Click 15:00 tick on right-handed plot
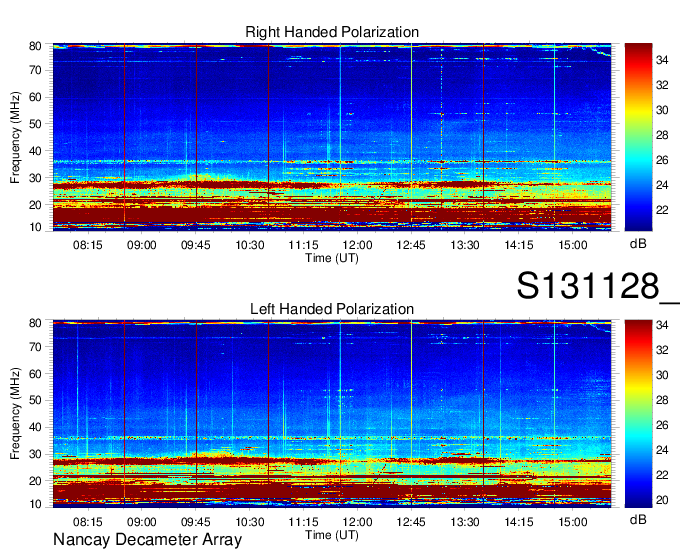Image resolution: width=680 pixels, height=552 pixels. 572,245
